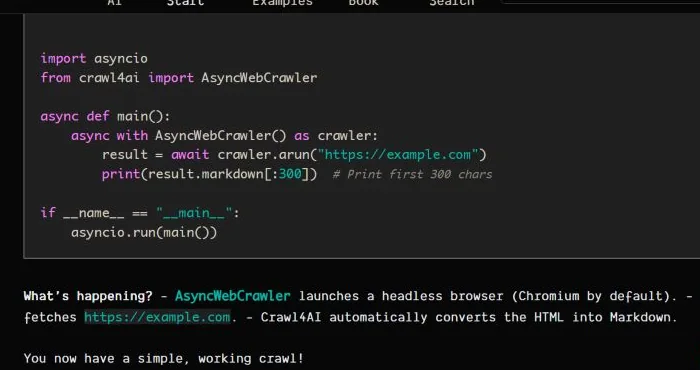Screen dimensions: 700x370
Task: Click 'You now have a simple, working crawl!'
Action: [x=163, y=358]
